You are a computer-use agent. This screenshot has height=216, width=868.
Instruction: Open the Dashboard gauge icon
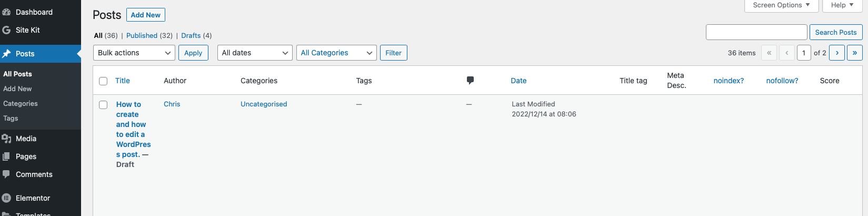tap(6, 12)
